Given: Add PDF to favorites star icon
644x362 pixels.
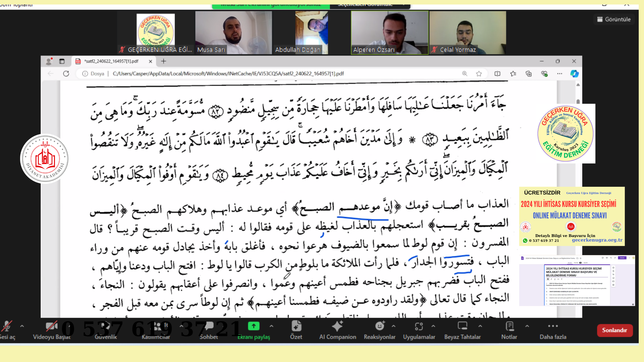Looking at the screenshot, I should pyautogui.click(x=479, y=74).
